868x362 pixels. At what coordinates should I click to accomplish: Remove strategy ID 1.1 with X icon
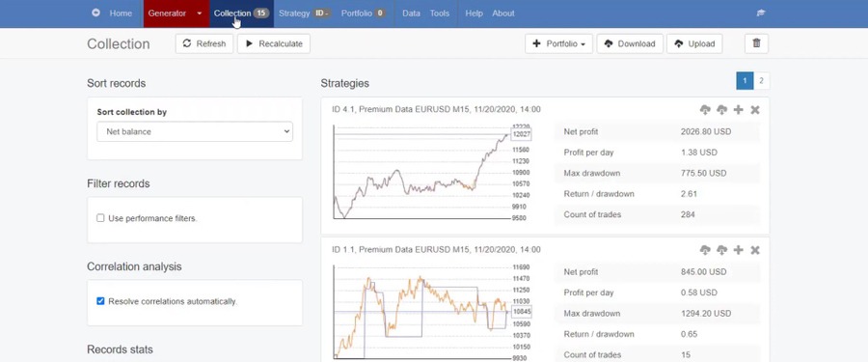[x=754, y=250]
